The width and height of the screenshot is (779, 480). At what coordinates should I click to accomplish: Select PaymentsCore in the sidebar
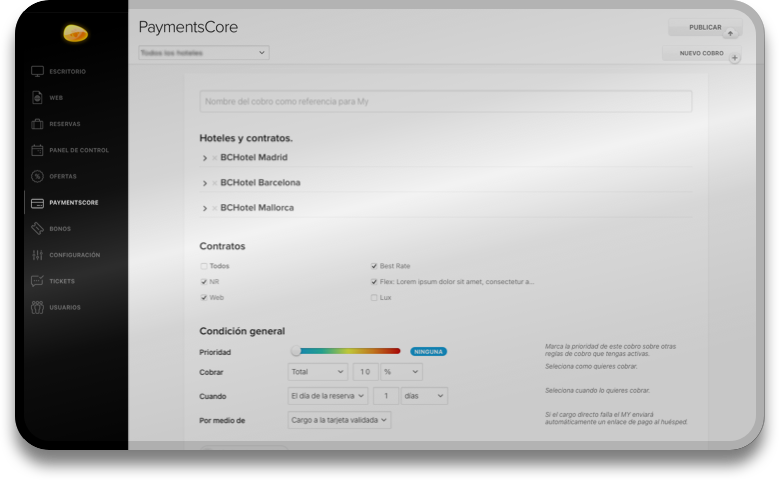tap(74, 203)
